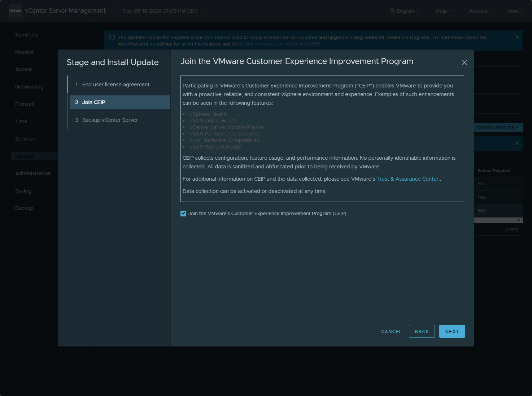Click the '3 items' table footer
The height and width of the screenshot is (396, 532).
pyautogui.click(x=511, y=229)
